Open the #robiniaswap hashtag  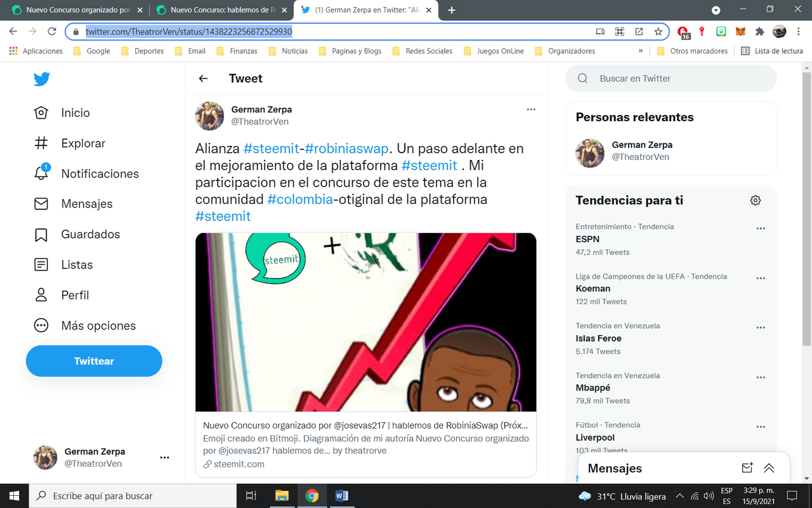pyautogui.click(x=346, y=149)
